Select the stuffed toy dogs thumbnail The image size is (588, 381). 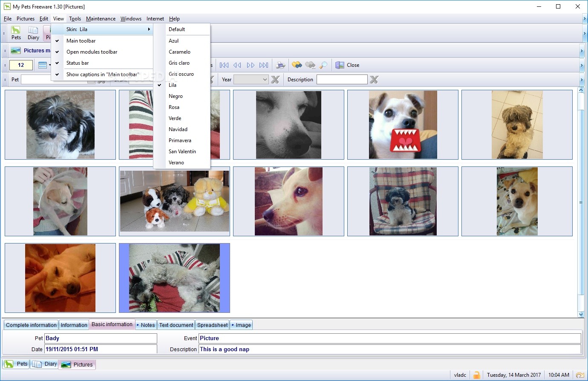[174, 201]
